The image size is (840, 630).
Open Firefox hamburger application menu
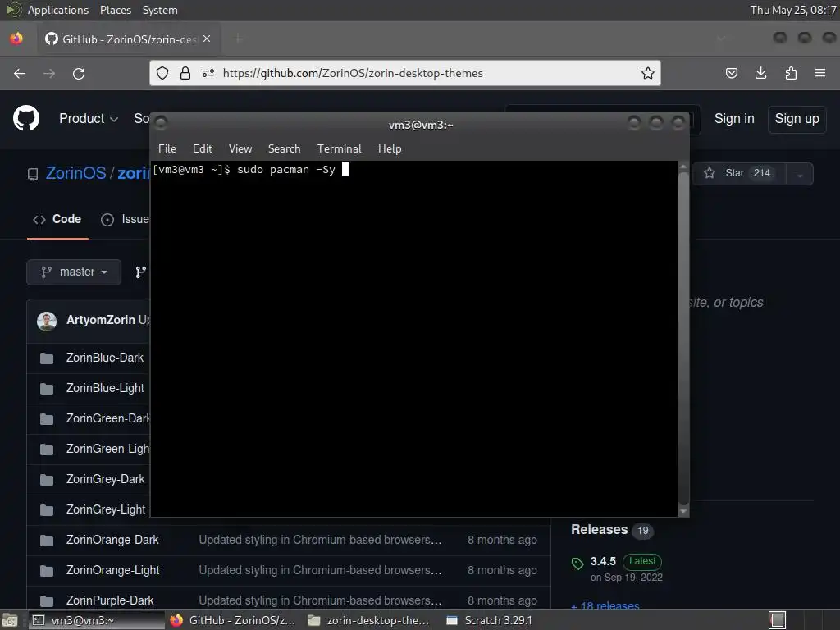coord(820,73)
